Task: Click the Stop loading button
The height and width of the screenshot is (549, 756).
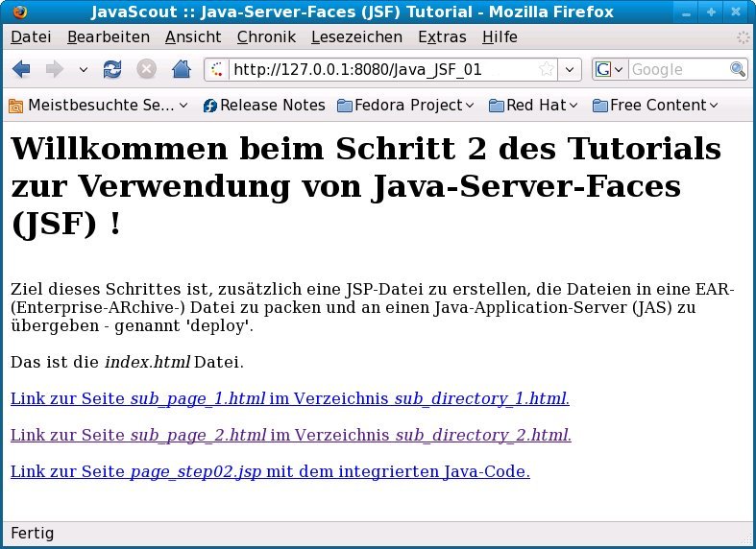Action: tap(146, 69)
